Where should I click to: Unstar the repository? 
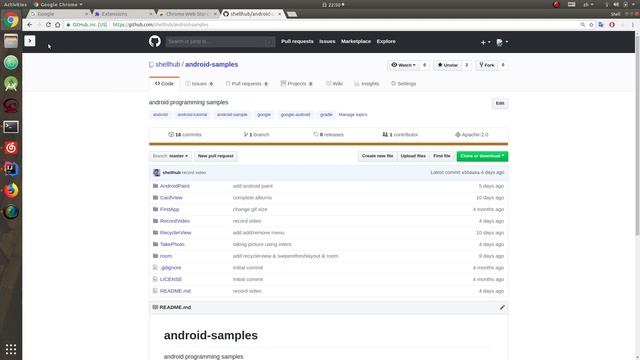pyautogui.click(x=448, y=65)
